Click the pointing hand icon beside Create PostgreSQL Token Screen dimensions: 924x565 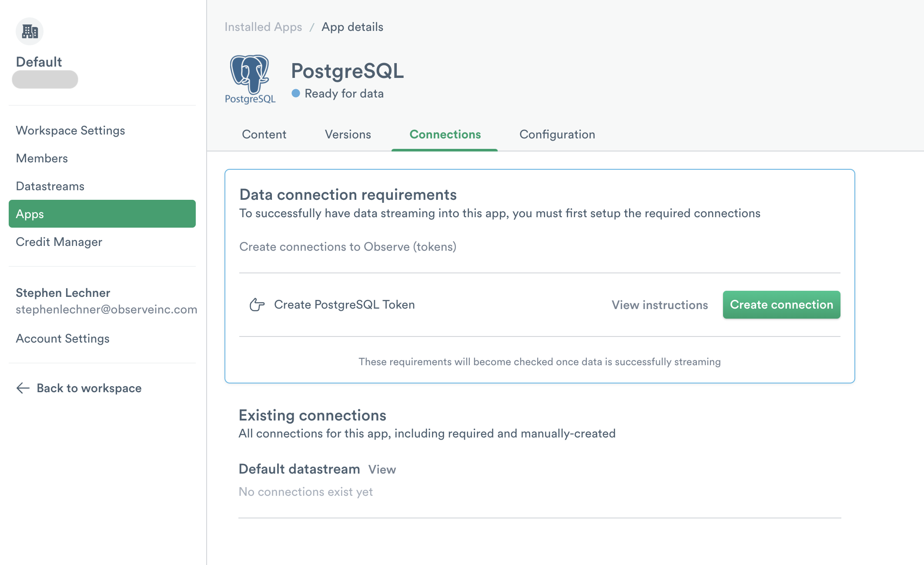257,305
